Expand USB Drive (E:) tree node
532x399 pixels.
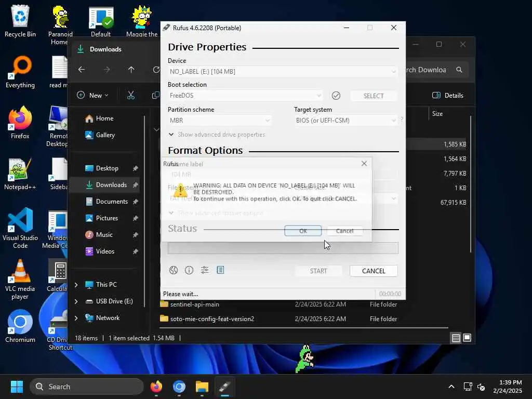click(x=76, y=301)
